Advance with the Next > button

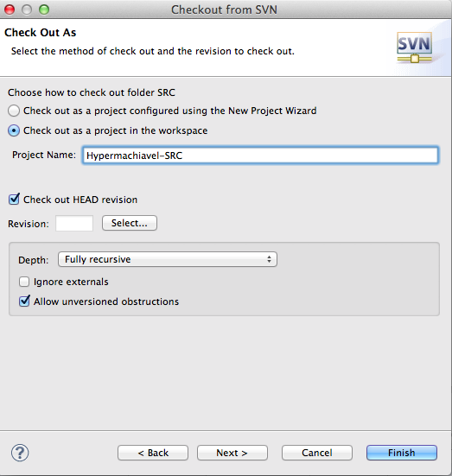(x=232, y=453)
